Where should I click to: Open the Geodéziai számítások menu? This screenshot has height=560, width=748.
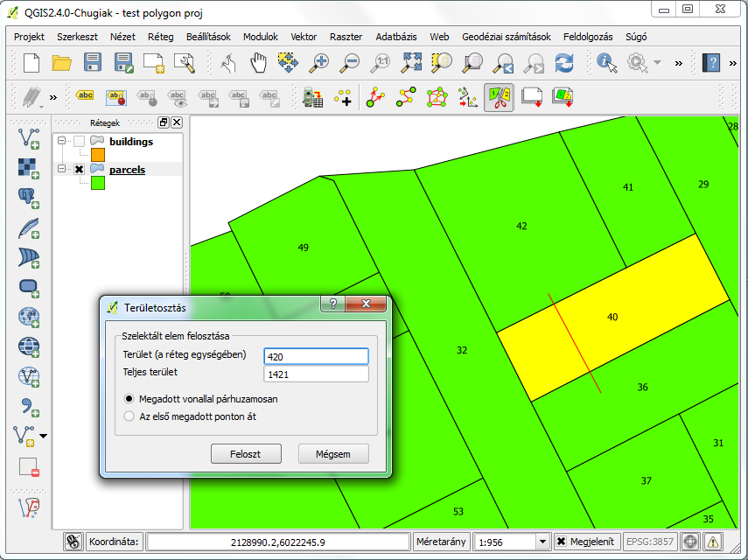[x=506, y=37]
